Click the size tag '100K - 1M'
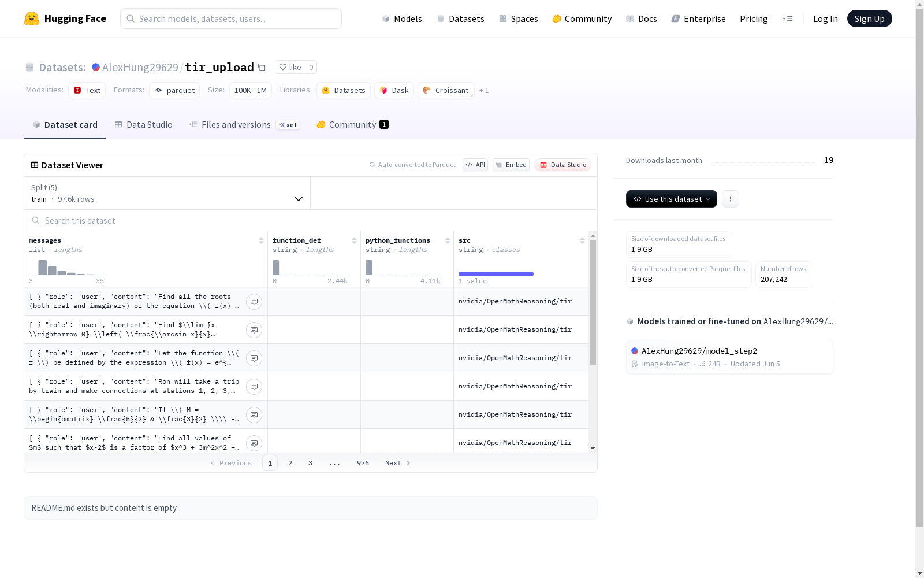The height and width of the screenshot is (578, 924). 251,90
